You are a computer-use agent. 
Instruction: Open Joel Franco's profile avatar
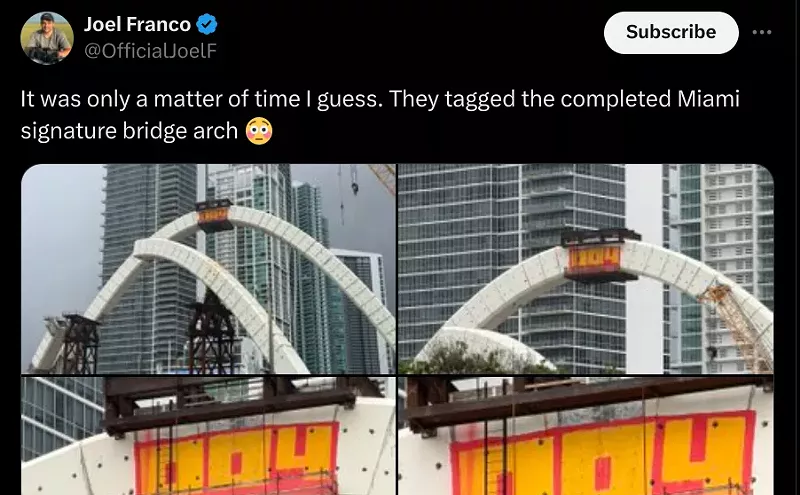pyautogui.click(x=47, y=38)
